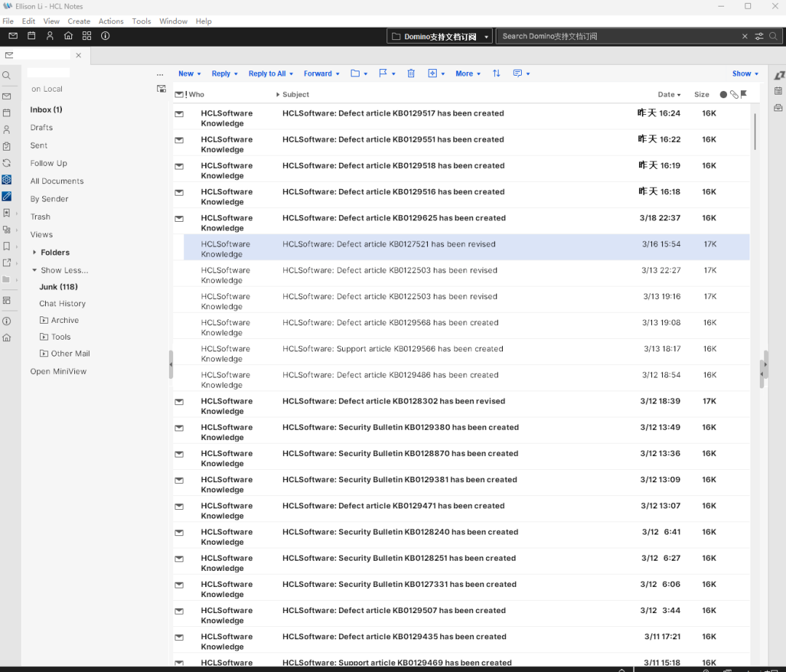Click the info icon in top toolbar

(106, 36)
